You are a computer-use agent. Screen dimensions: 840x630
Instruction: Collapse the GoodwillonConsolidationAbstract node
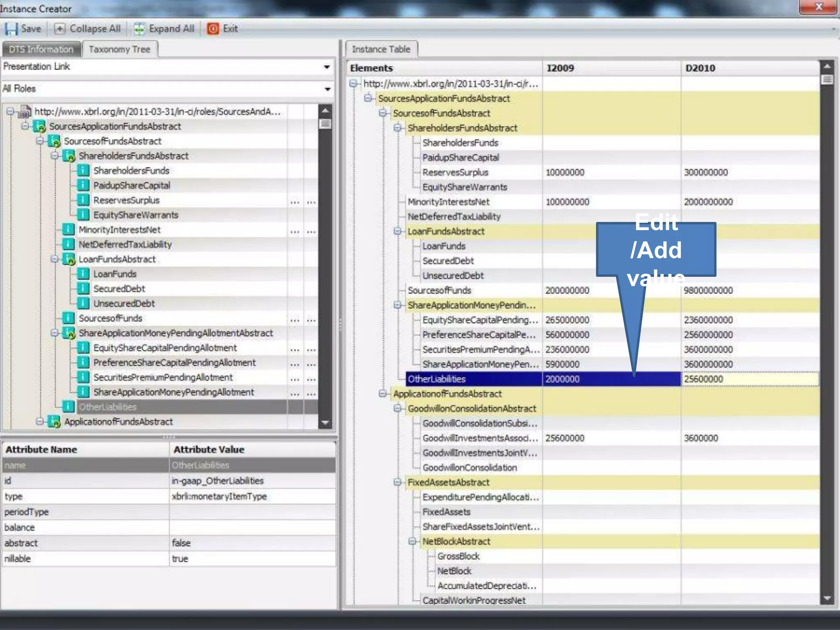pyautogui.click(x=397, y=409)
